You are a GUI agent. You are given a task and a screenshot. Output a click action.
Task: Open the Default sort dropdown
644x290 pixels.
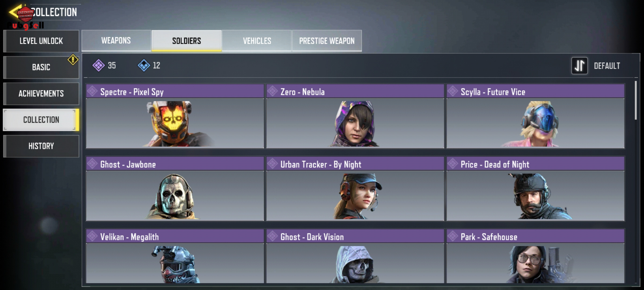pos(607,66)
